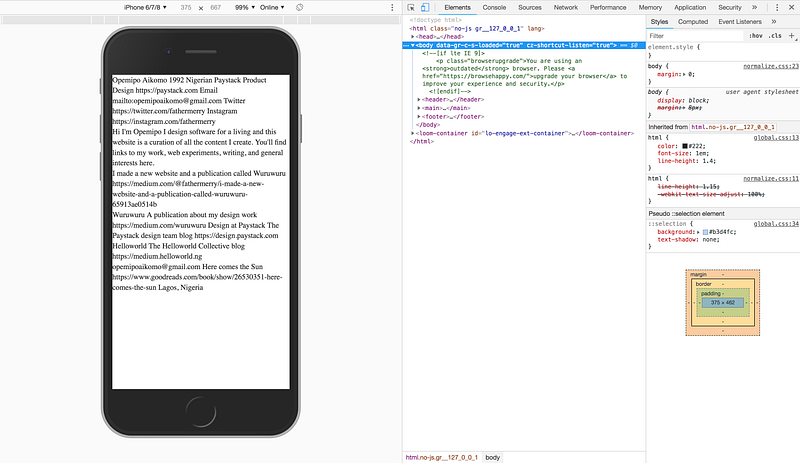800x463 pixels.
Task: Show more sidebar tabs next to Event Listeners
Action: coord(774,22)
